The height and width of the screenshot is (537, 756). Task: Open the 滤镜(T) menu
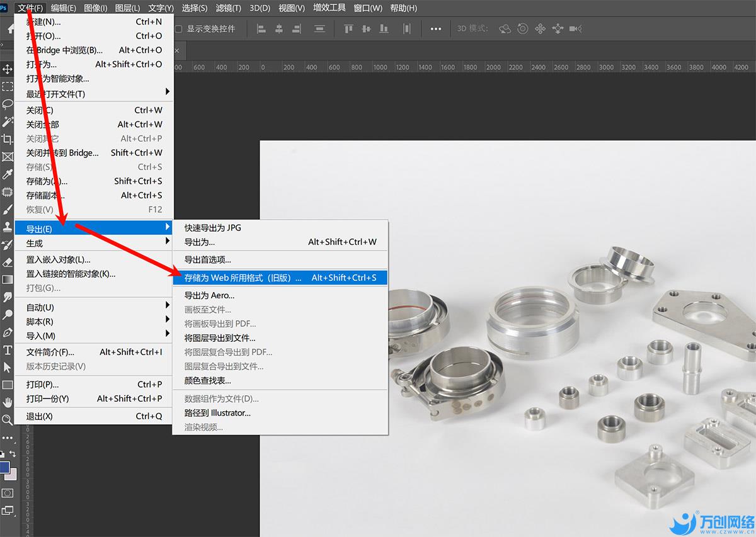[x=228, y=8]
